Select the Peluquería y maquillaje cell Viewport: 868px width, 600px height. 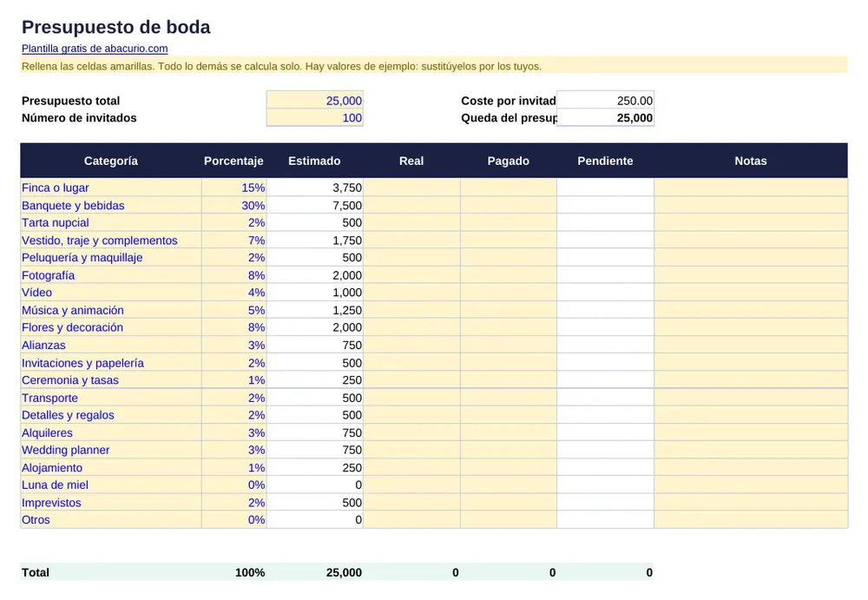[111, 257]
